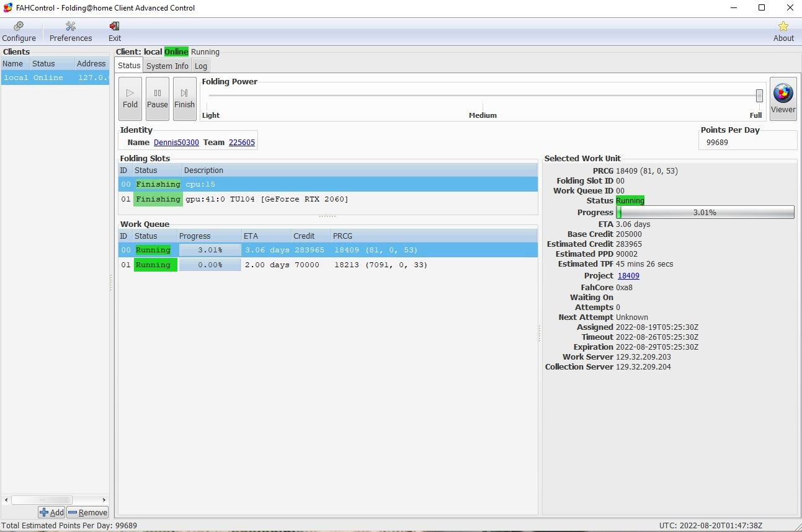Click the Clients list left scroll arrow
The height and width of the screenshot is (532, 802).
[7, 500]
